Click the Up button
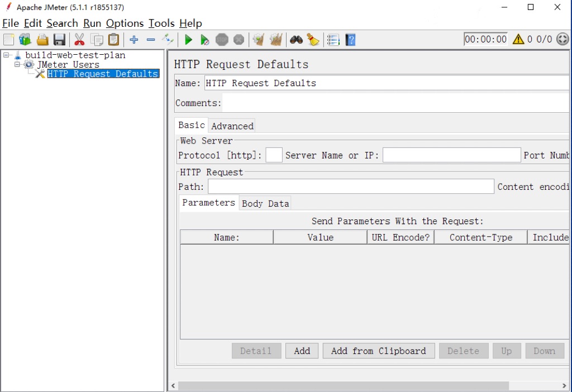The image size is (572, 392). click(x=506, y=351)
